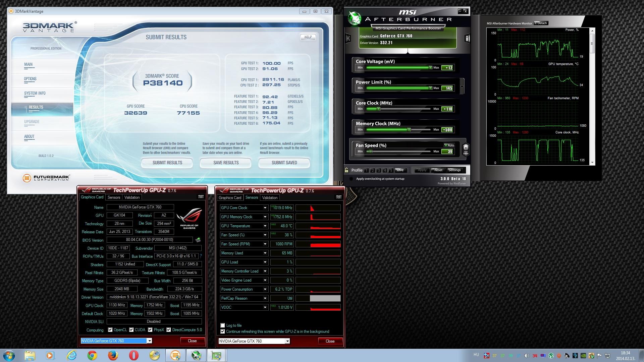The width and height of the screenshot is (644, 362).
Task: Launch Firefox from the taskbar
Action: click(113, 355)
